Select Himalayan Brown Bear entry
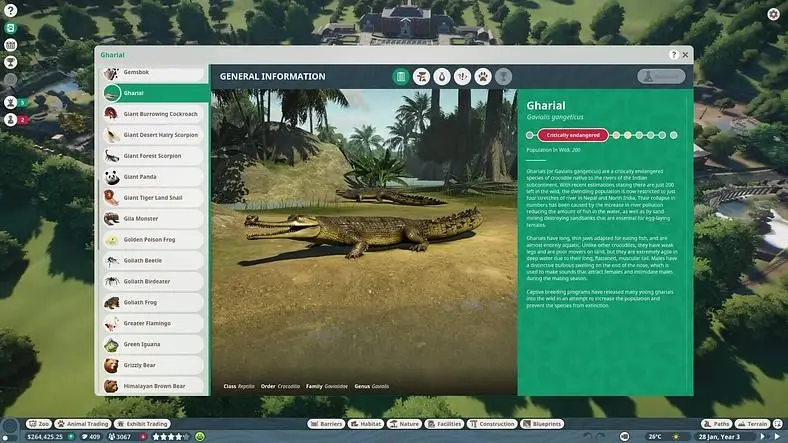 click(x=154, y=386)
